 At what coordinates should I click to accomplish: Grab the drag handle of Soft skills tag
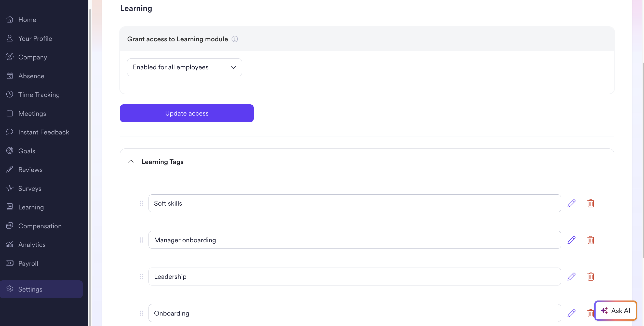(141, 203)
